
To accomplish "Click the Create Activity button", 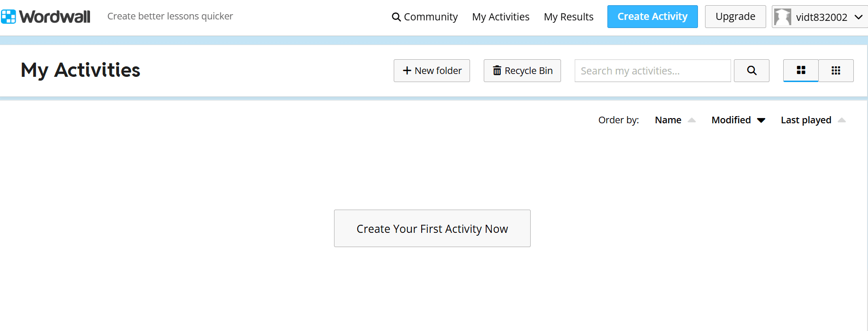I will pyautogui.click(x=652, y=17).
